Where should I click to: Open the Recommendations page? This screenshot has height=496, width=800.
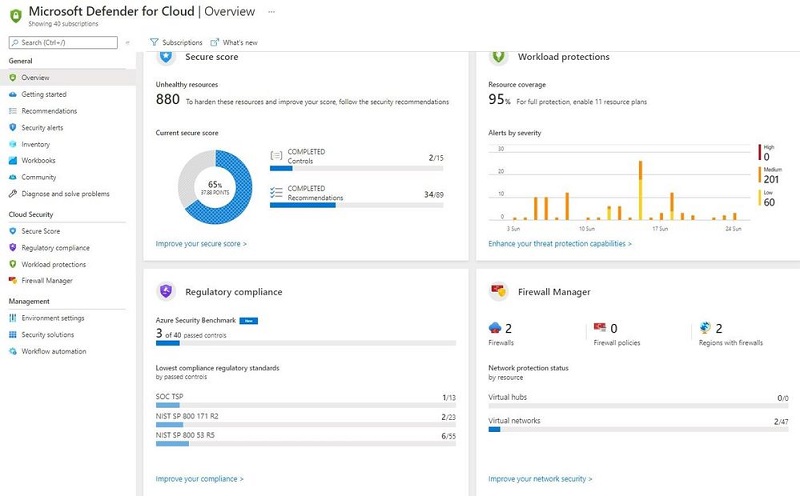pos(49,111)
